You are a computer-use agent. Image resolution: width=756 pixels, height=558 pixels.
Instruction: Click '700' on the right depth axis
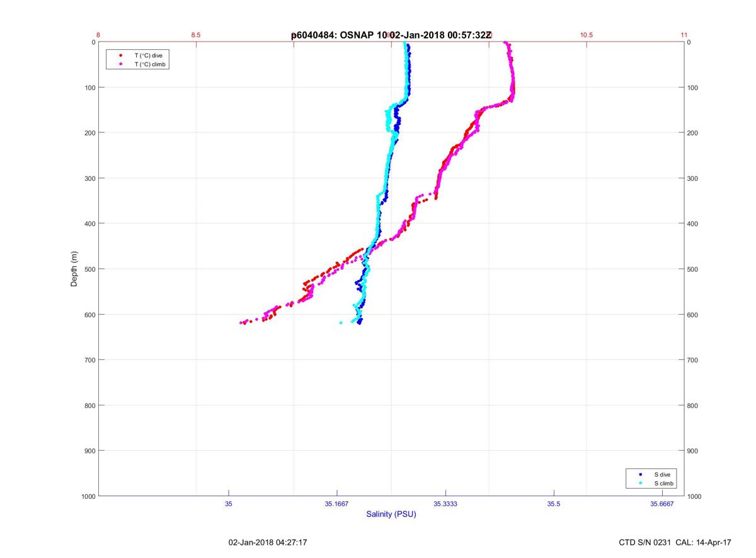693,360
